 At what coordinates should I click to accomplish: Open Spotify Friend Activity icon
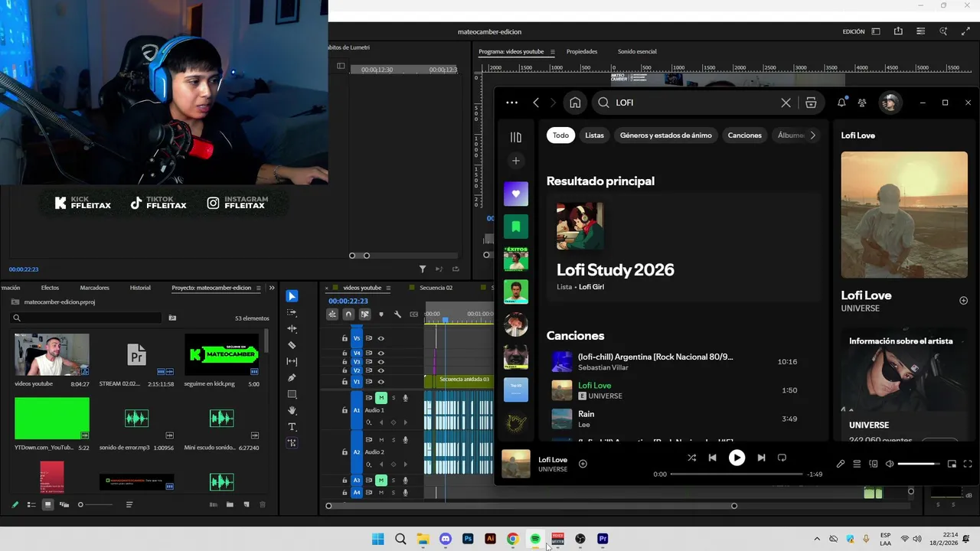click(862, 103)
